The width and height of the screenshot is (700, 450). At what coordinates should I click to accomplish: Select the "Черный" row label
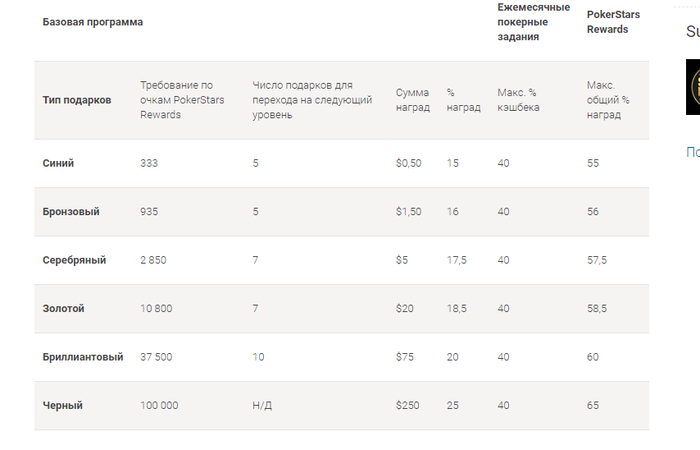[63, 406]
